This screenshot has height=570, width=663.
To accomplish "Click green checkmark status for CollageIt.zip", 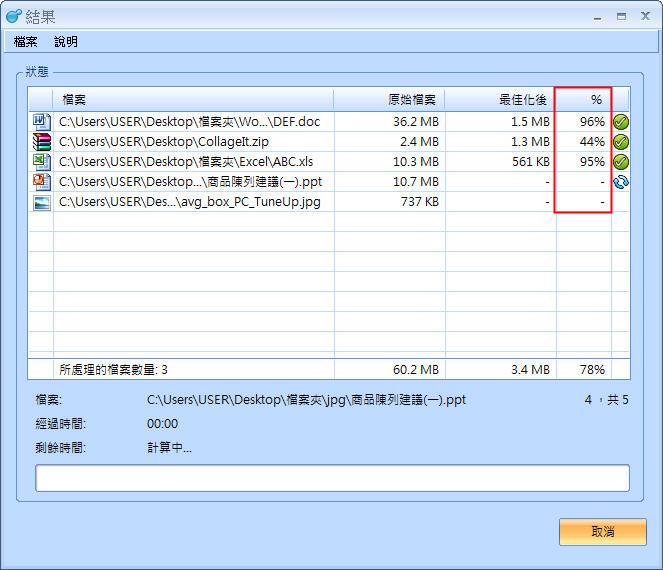I will point(621,142).
